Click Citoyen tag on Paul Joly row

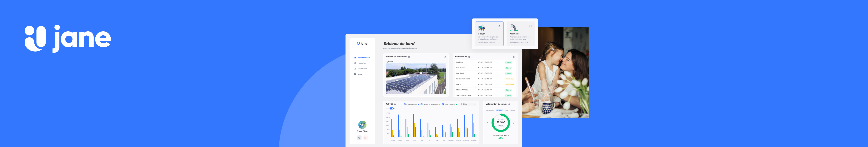(508, 62)
